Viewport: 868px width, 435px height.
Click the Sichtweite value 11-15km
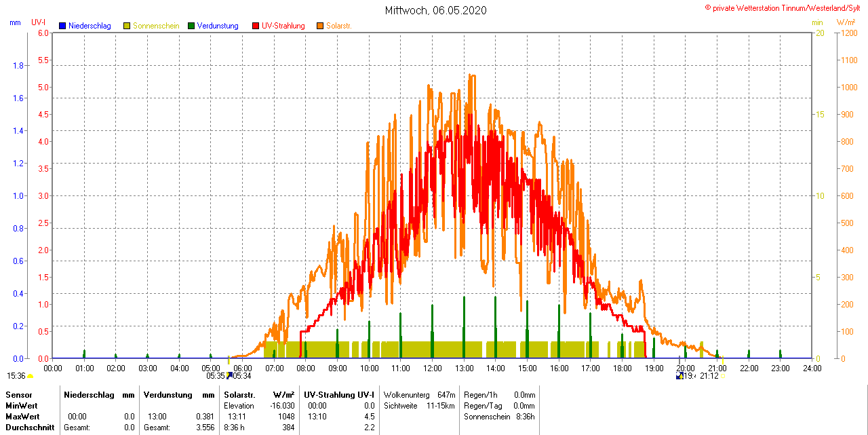pyautogui.click(x=442, y=405)
